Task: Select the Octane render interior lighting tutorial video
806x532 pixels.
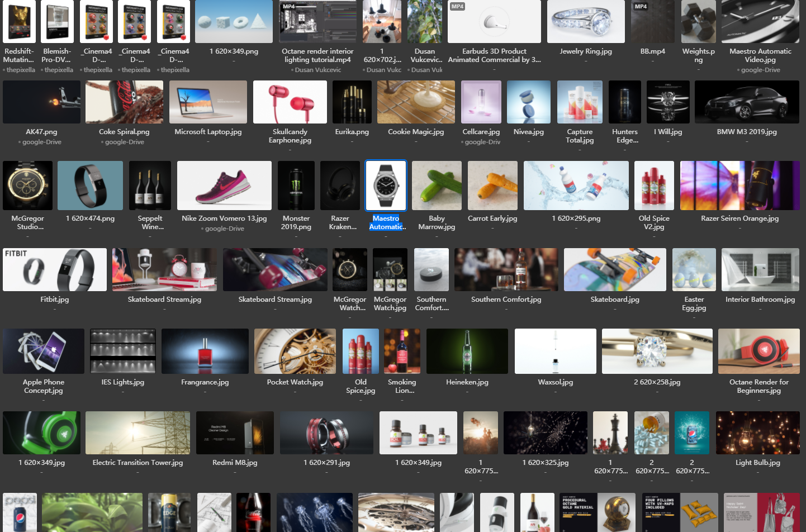Action: (317, 22)
